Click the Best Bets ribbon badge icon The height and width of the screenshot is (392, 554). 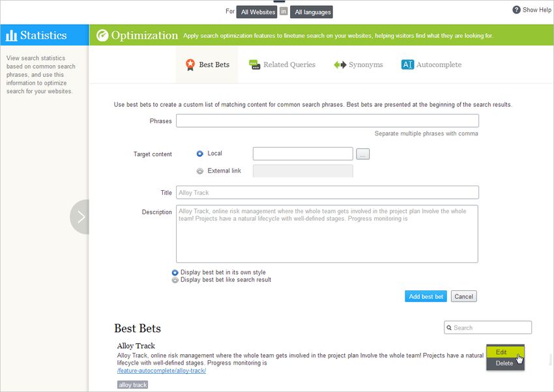coord(190,64)
